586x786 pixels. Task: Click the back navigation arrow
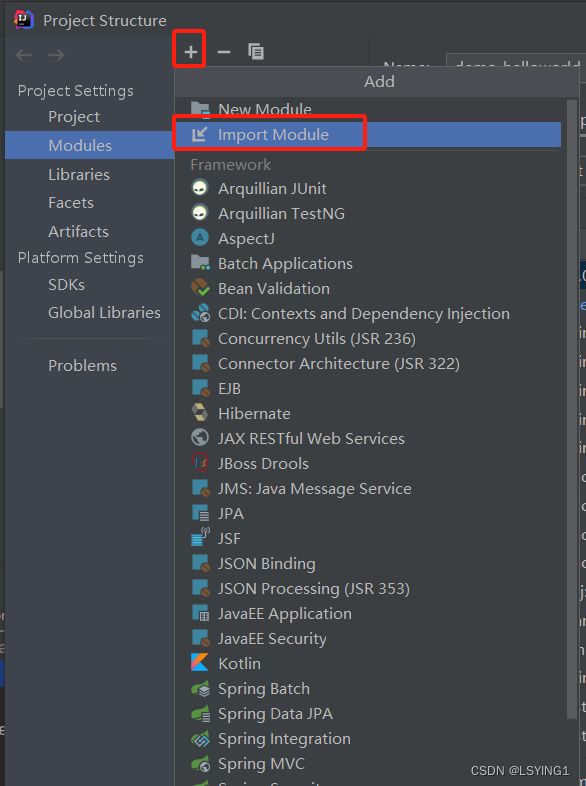tap(24, 55)
